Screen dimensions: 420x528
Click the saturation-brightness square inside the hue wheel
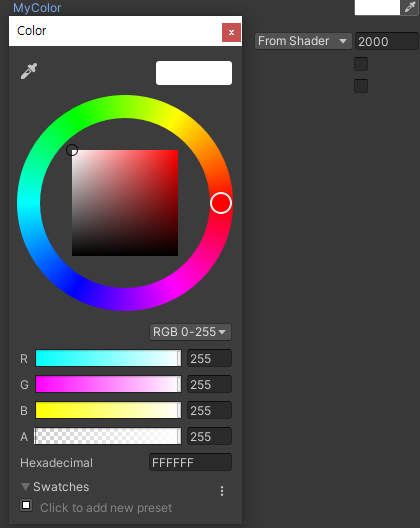click(125, 203)
